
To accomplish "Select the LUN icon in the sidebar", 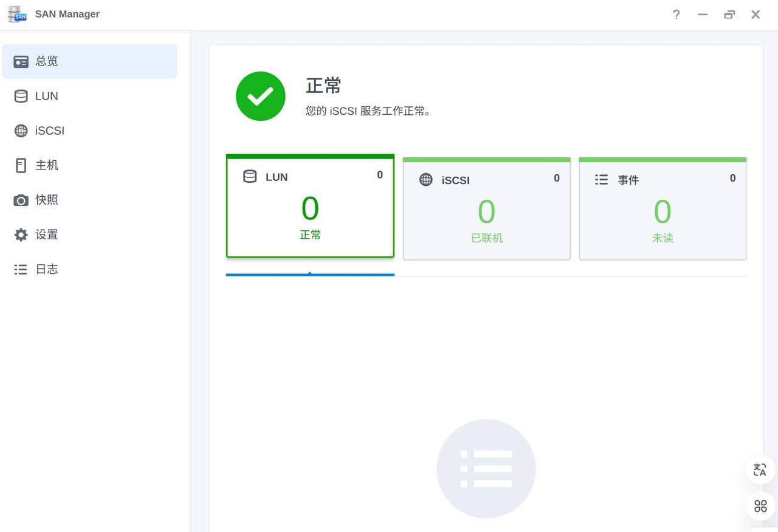I will [x=21, y=96].
